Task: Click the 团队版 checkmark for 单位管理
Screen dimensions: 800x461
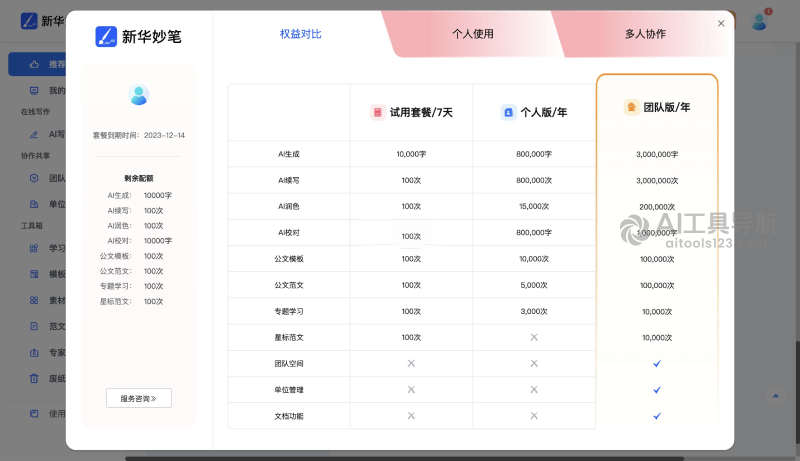Action: 657,390
